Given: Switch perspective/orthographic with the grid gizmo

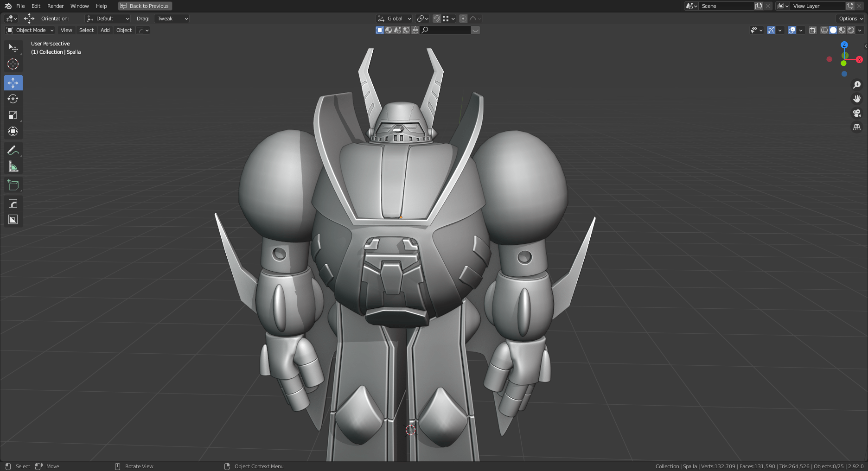Looking at the screenshot, I should coord(857,127).
